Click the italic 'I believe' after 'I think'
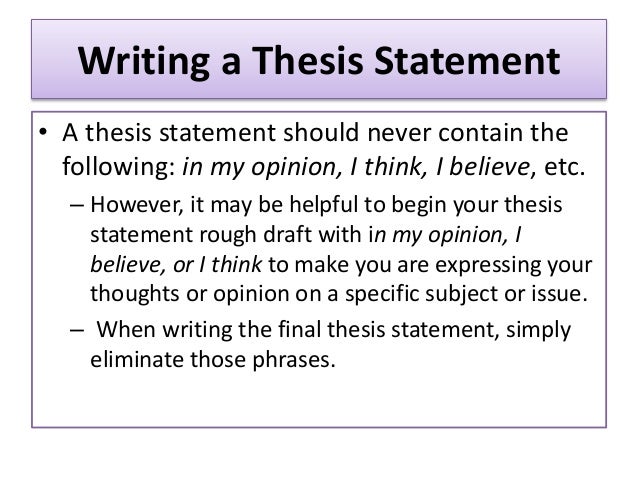This screenshot has height=479, width=638. point(483,166)
